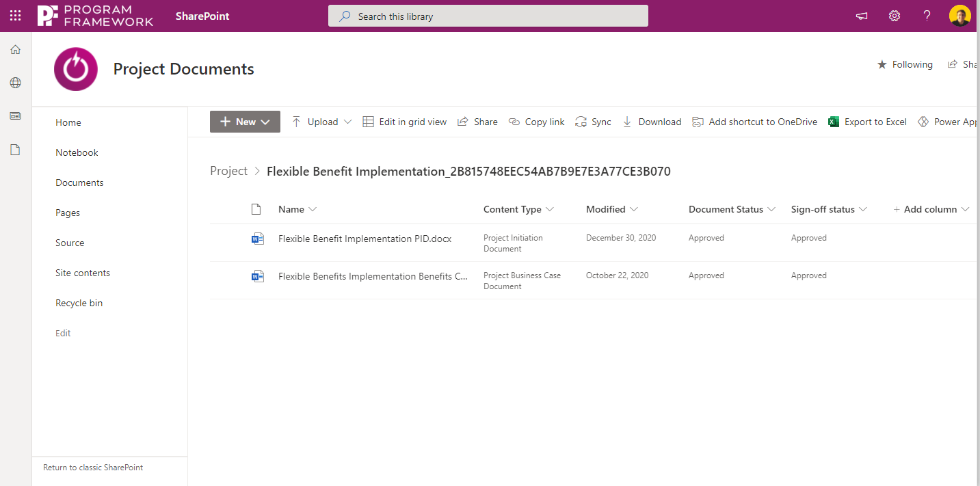
Task: Expand the Upload dropdown
Action: click(347, 122)
